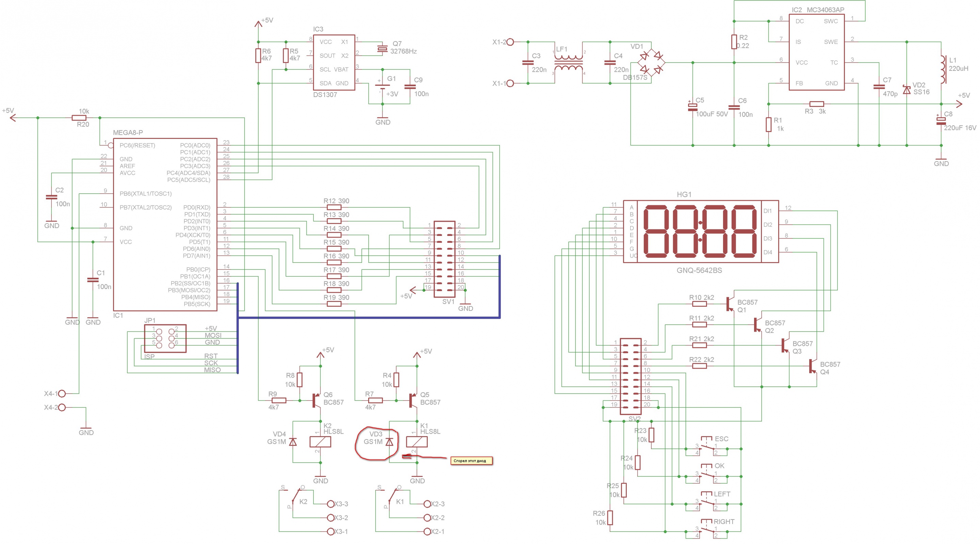
Task: Select the SV2 20-pin connector
Action: click(x=631, y=377)
